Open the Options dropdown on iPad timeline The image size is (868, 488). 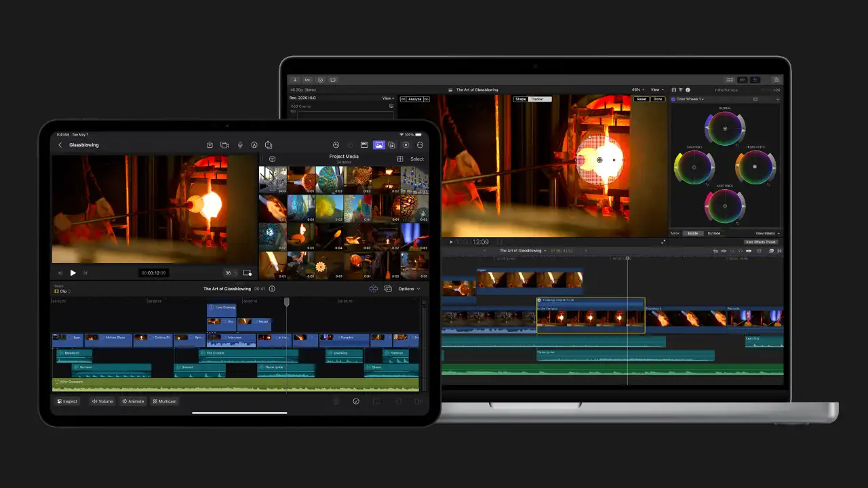(409, 289)
